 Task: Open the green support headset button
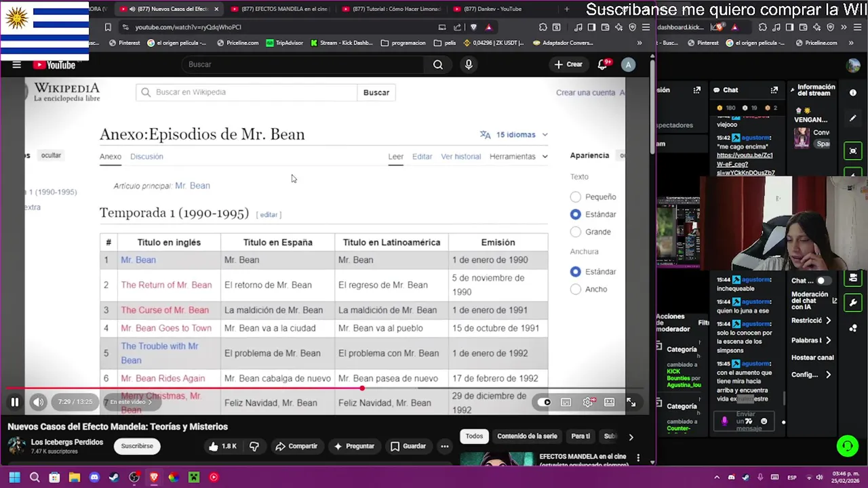coord(847,446)
